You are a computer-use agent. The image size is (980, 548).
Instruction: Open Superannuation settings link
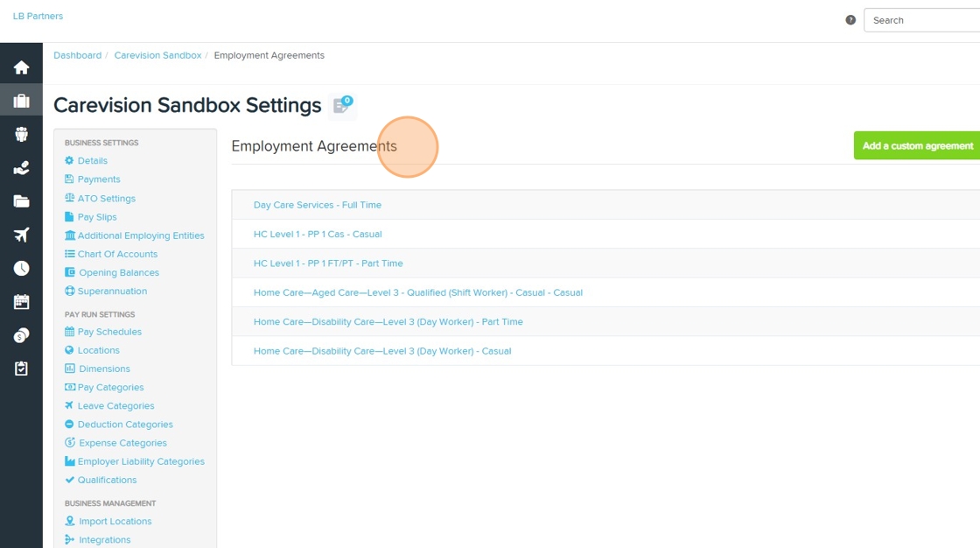113,291
